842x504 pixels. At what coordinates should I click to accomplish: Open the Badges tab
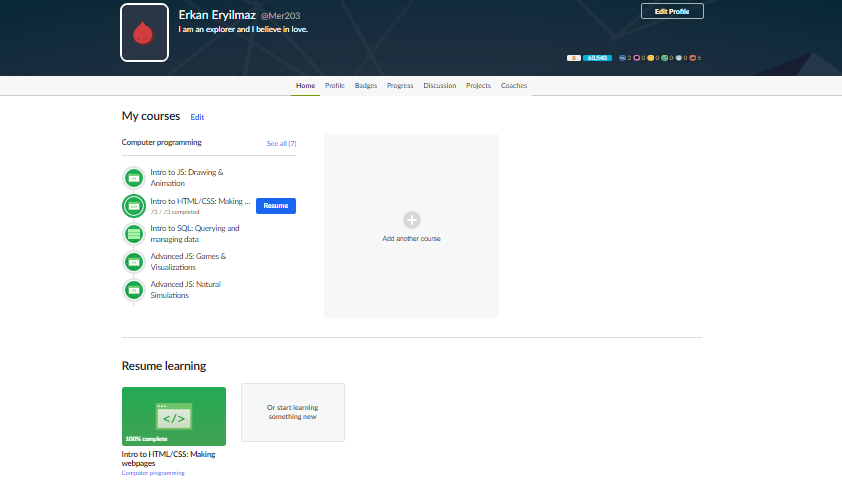pyautogui.click(x=366, y=86)
